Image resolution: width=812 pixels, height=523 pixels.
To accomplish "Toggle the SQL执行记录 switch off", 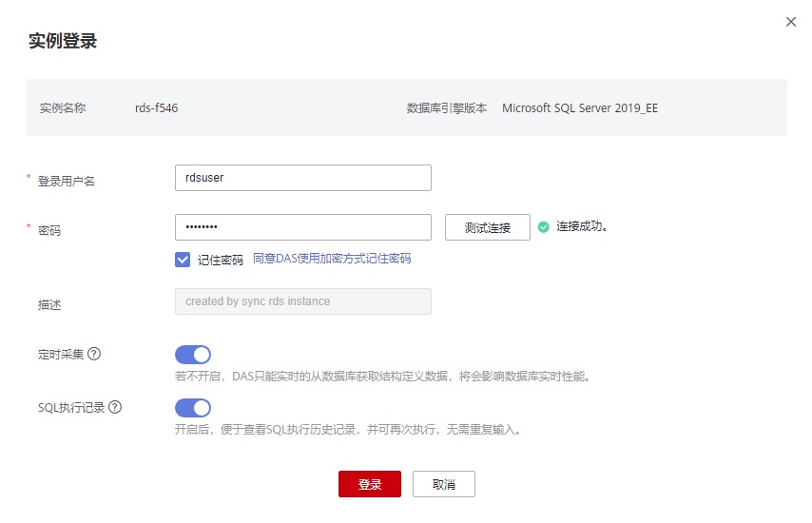I will (193, 408).
